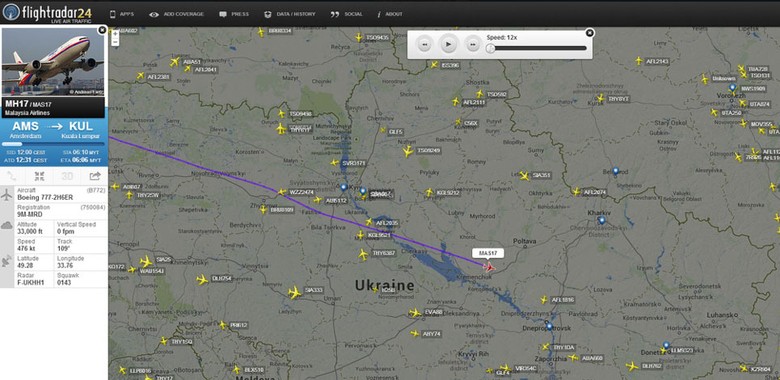Open the Add Coverage menu
This screenshot has height=380, width=780.
point(177,14)
